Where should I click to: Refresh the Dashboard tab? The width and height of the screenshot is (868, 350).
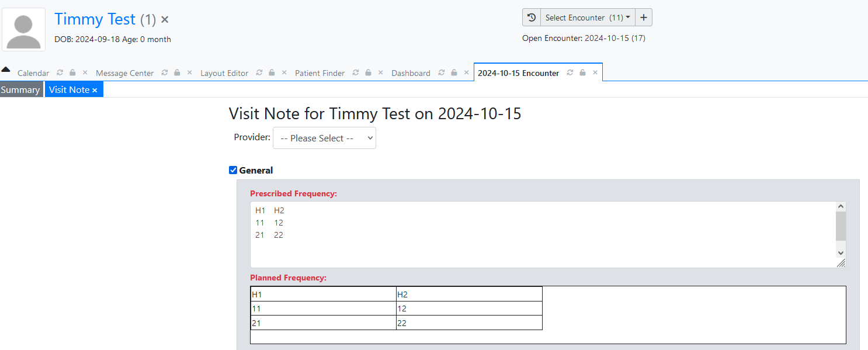pos(442,72)
